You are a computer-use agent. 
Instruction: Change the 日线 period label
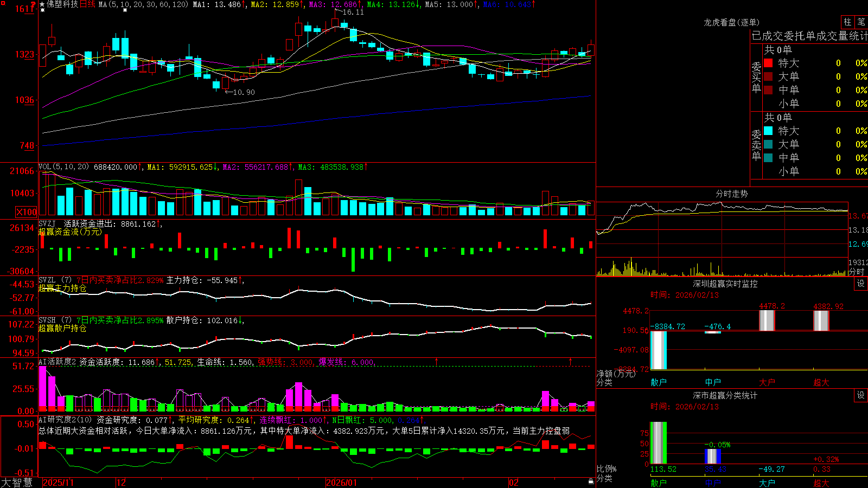pos(87,4)
